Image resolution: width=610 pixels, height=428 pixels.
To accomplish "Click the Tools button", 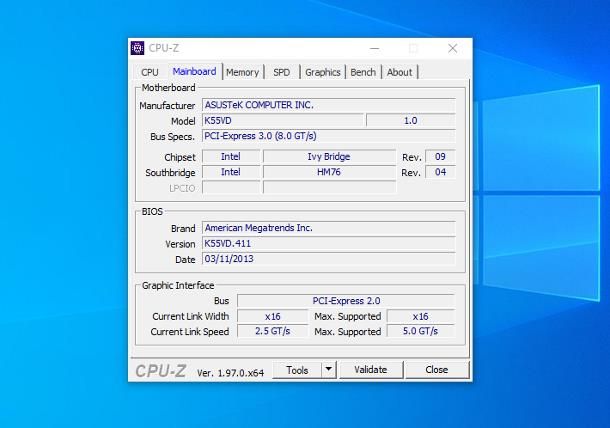I will 297,370.
